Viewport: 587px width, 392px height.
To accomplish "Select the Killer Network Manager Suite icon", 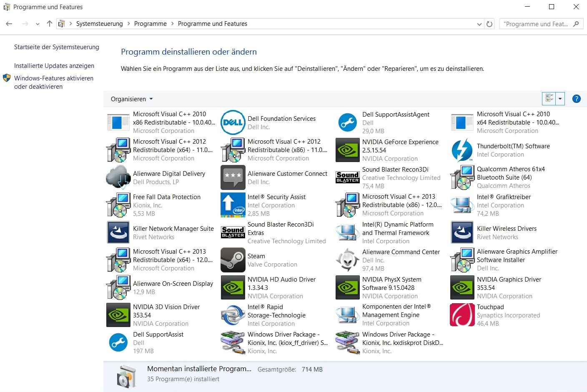I will pos(118,232).
